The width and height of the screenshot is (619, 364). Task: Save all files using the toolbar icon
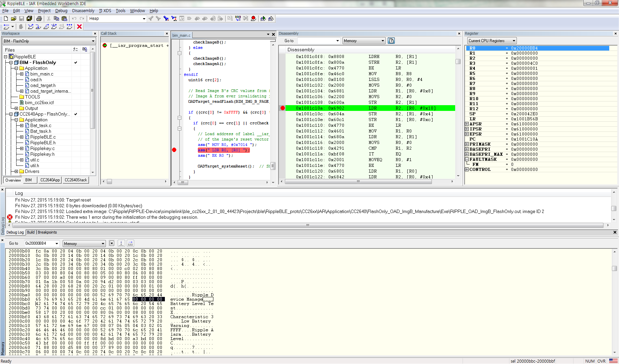(x=29, y=19)
